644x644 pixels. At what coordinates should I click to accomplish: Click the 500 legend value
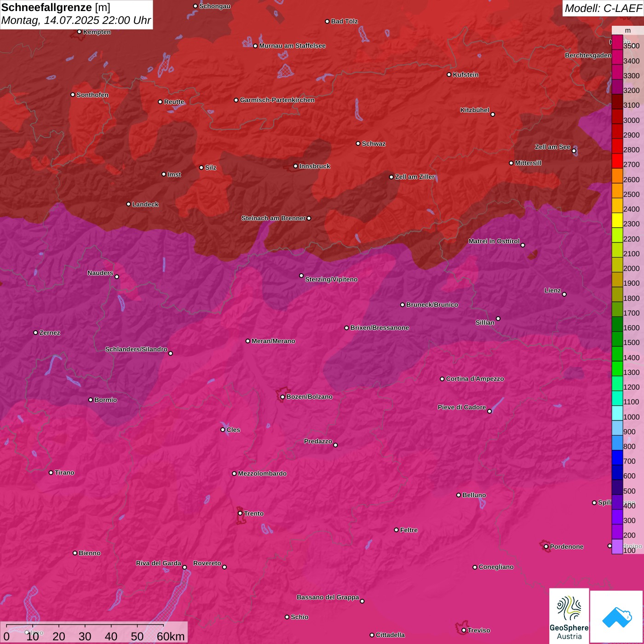[629, 491]
